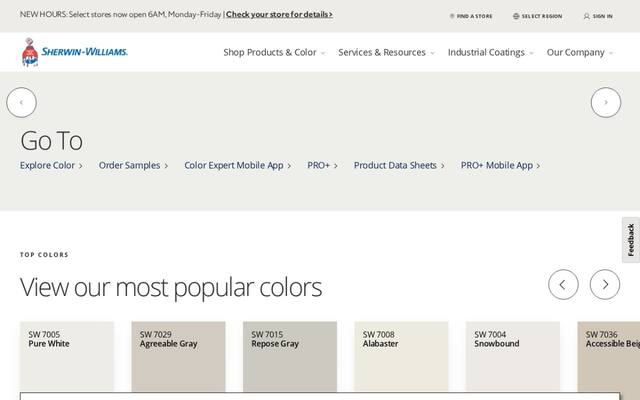
Task: Open the Order Samples link
Action: (133, 165)
